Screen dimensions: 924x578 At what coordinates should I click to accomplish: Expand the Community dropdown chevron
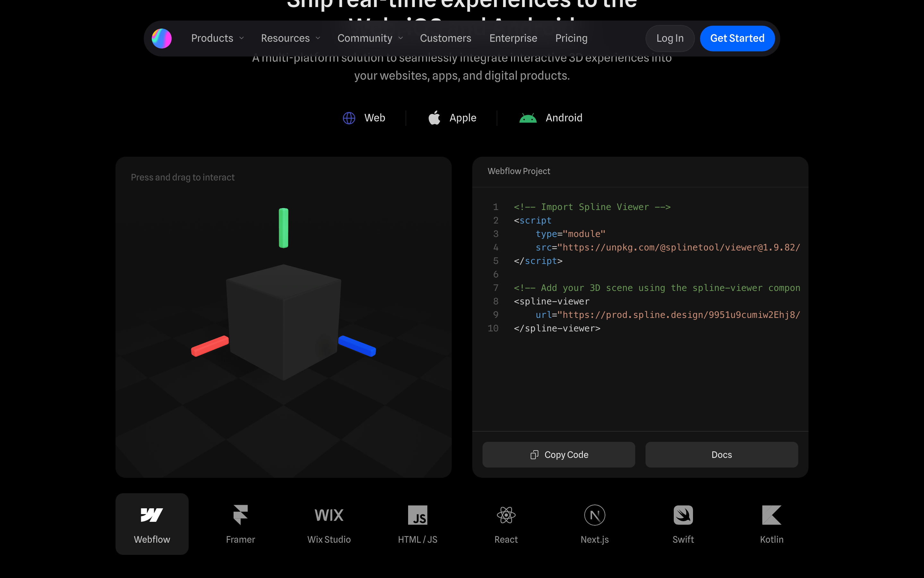tap(400, 38)
